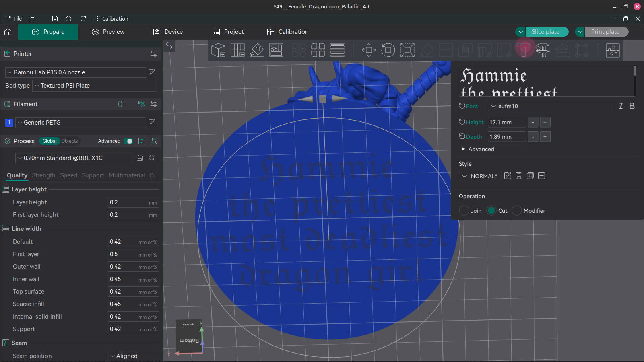Click the Slice plate button
Viewport: 644px width, 362px height.
click(x=547, y=32)
